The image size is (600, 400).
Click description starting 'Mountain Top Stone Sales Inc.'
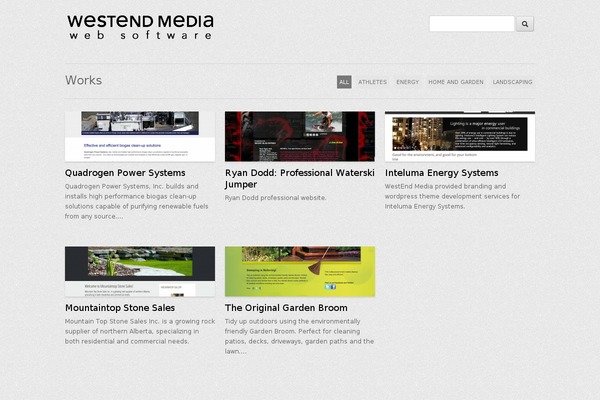(140, 331)
